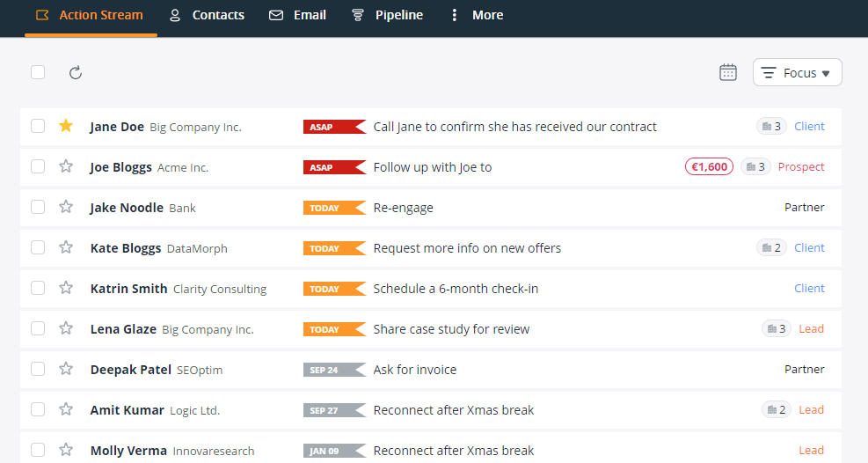Star the Molly Verma contact
The width and height of the screenshot is (868, 463).
click(66, 449)
